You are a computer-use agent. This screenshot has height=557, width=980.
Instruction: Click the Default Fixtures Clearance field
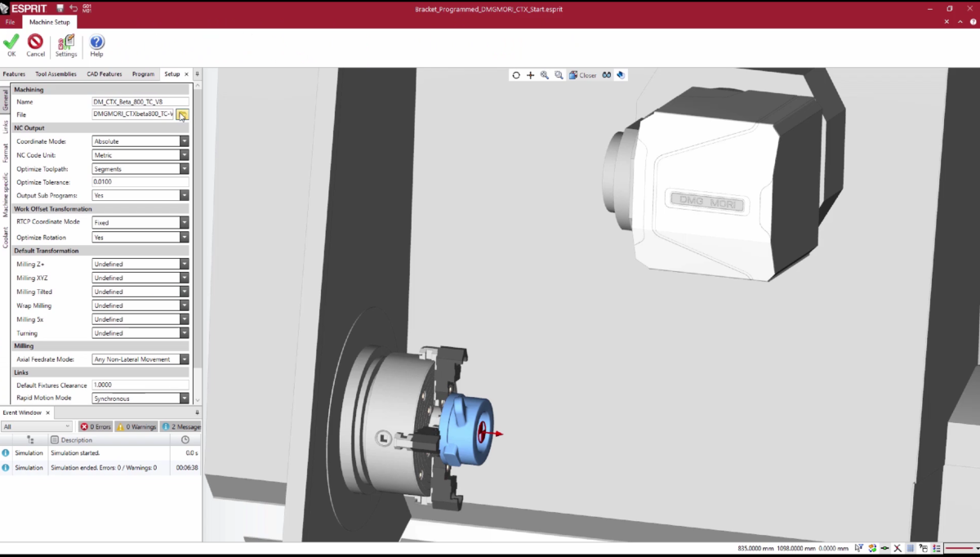coord(140,385)
